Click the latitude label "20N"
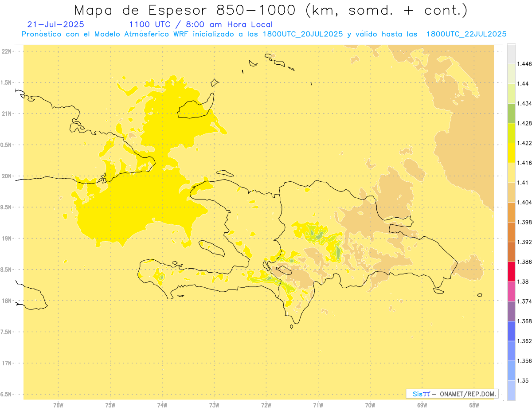 [7, 176]
